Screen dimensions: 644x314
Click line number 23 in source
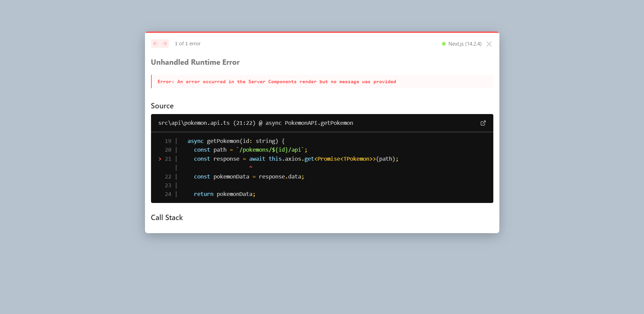pos(168,185)
